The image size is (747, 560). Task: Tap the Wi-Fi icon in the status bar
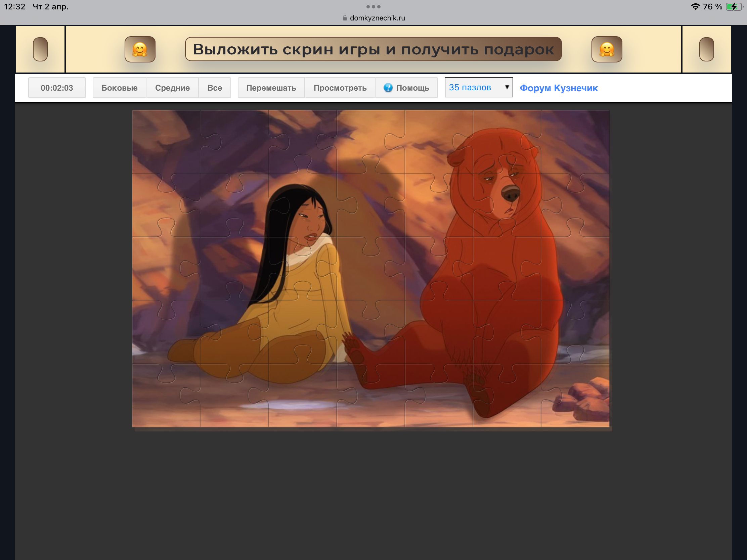695,7
